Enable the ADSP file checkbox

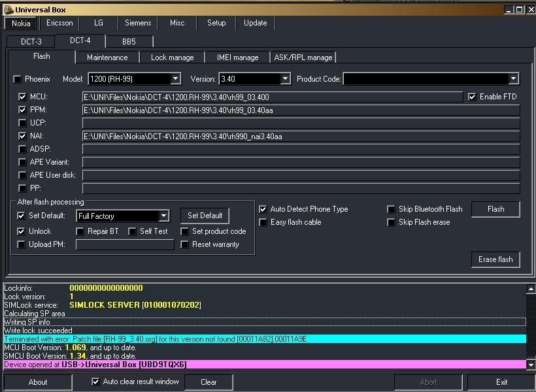tap(22, 149)
